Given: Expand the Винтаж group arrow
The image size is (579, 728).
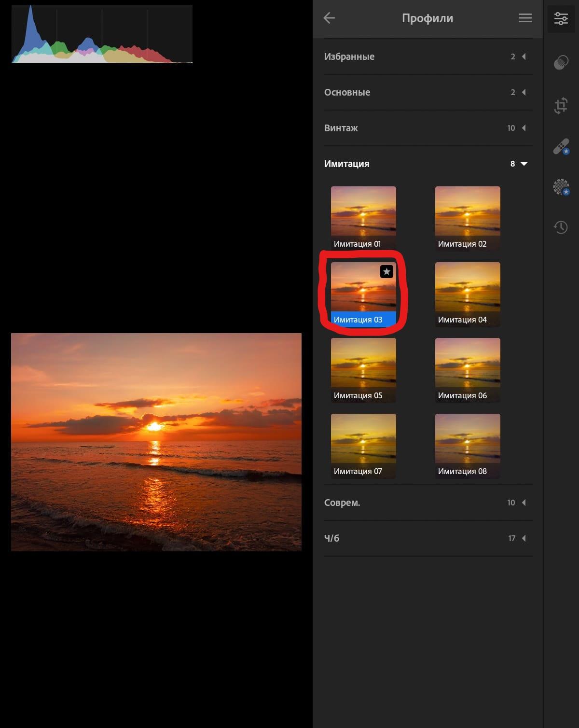Looking at the screenshot, I should (524, 128).
